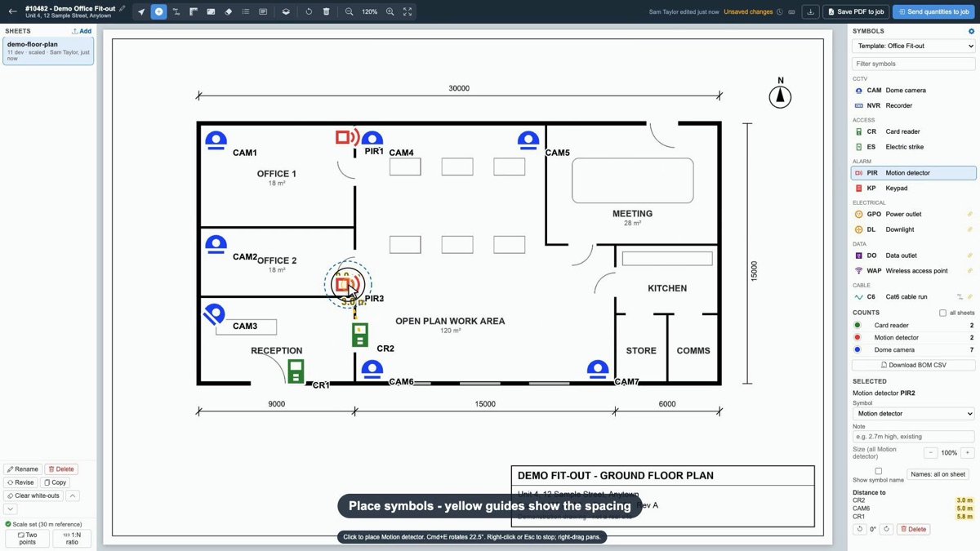Select the pointer tool in the toolbar

(141, 11)
